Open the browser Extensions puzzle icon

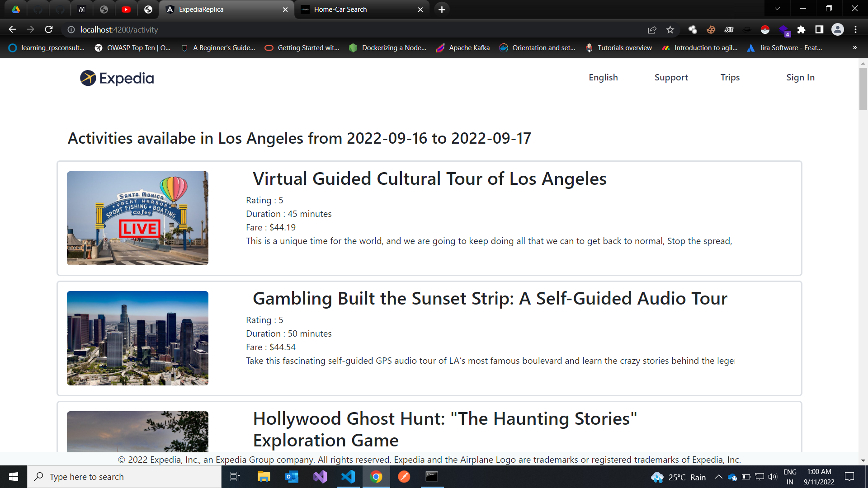pyautogui.click(x=801, y=30)
